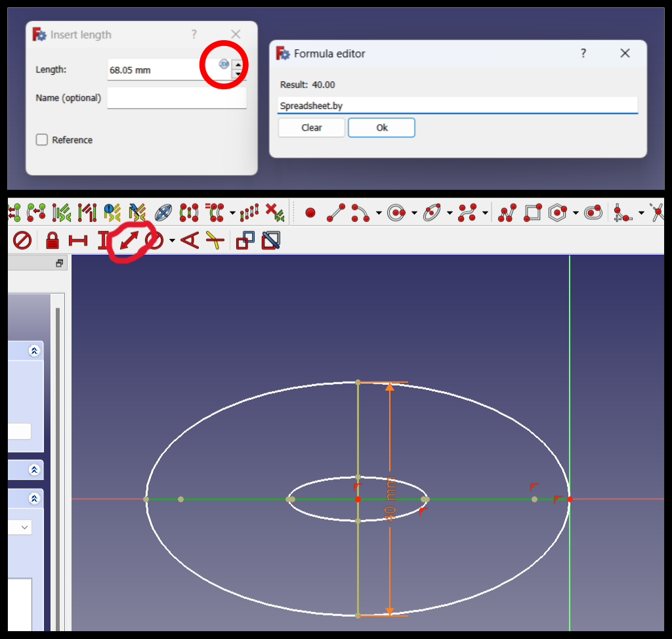Edit the Spreadsheet.by expression field
Image resolution: width=672 pixels, height=639 pixels.
pos(457,106)
